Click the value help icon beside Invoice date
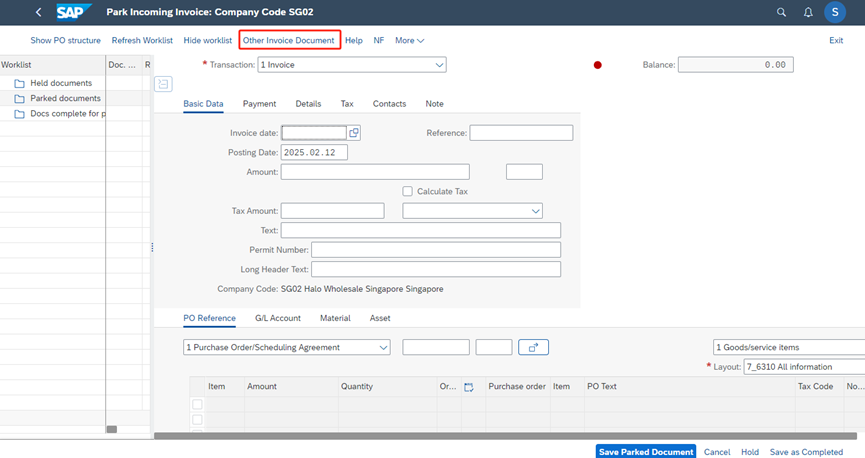Viewport: 865px width, 458px height. point(354,133)
